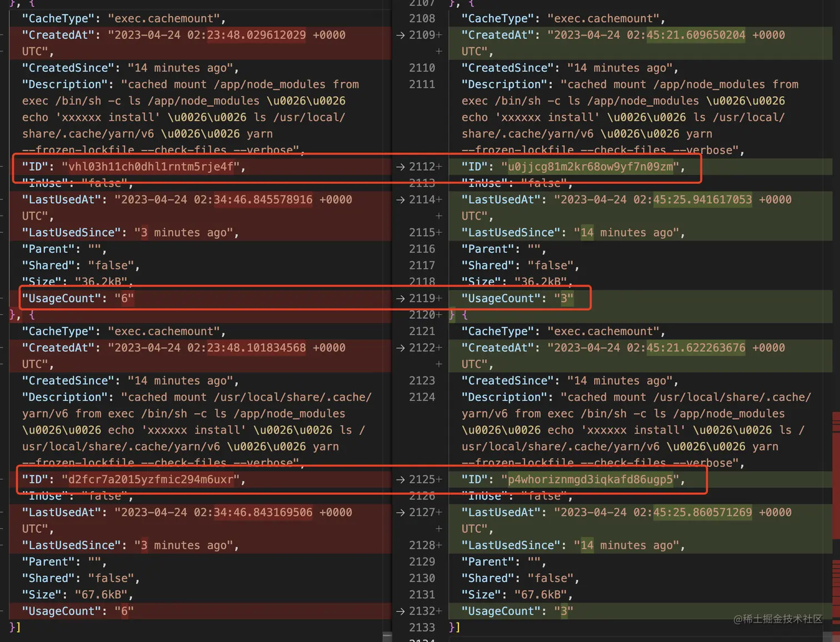Screen dimensions: 840x642
Task: Click line number 2121 in the gutter
Action: (x=422, y=331)
